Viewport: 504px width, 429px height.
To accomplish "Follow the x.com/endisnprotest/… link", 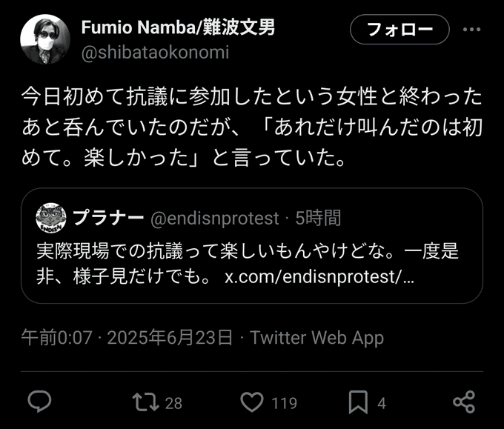I will point(319,277).
